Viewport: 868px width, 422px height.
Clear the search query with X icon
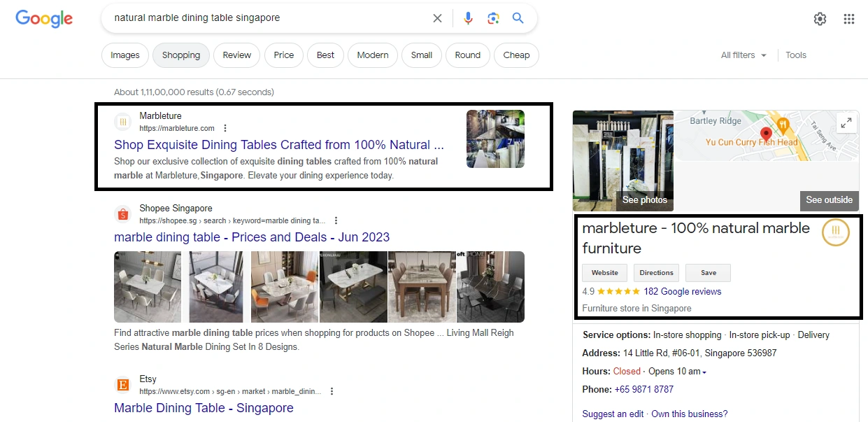437,18
